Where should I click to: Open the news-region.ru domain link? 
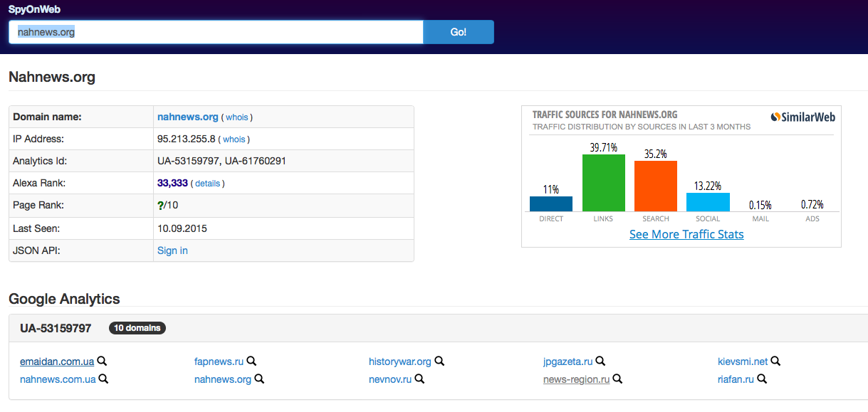click(577, 379)
